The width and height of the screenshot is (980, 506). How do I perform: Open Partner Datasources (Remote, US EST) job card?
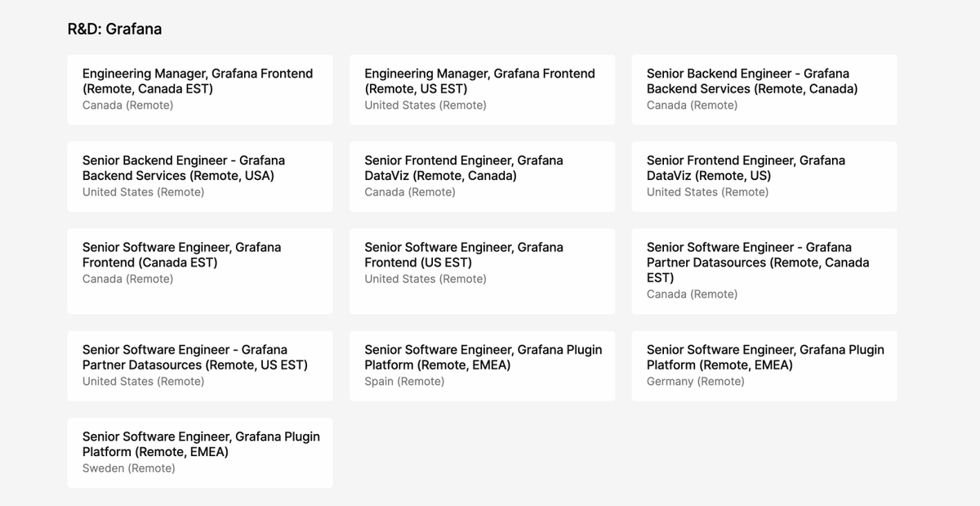click(x=200, y=366)
